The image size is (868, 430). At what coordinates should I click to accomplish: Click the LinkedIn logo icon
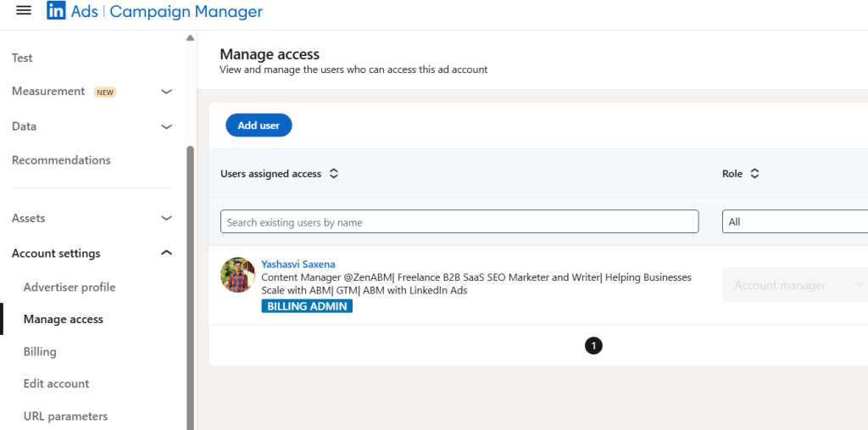pyautogui.click(x=56, y=10)
